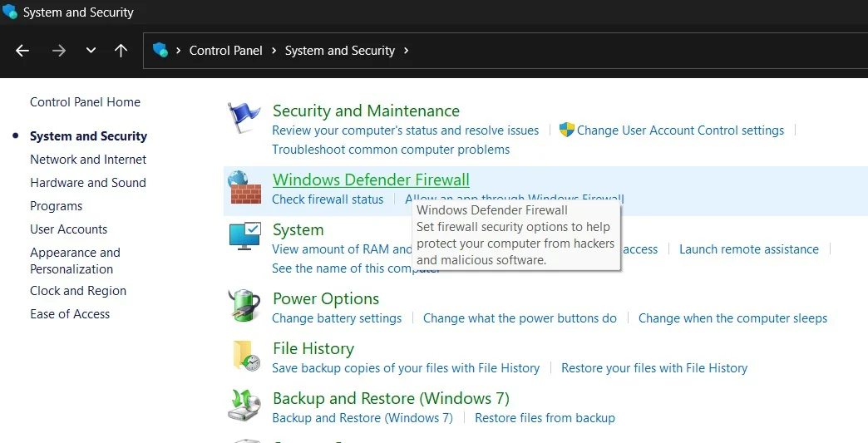Viewport: 868px width, 443px height.
Task: Open Clock and Region category
Action: point(78,291)
